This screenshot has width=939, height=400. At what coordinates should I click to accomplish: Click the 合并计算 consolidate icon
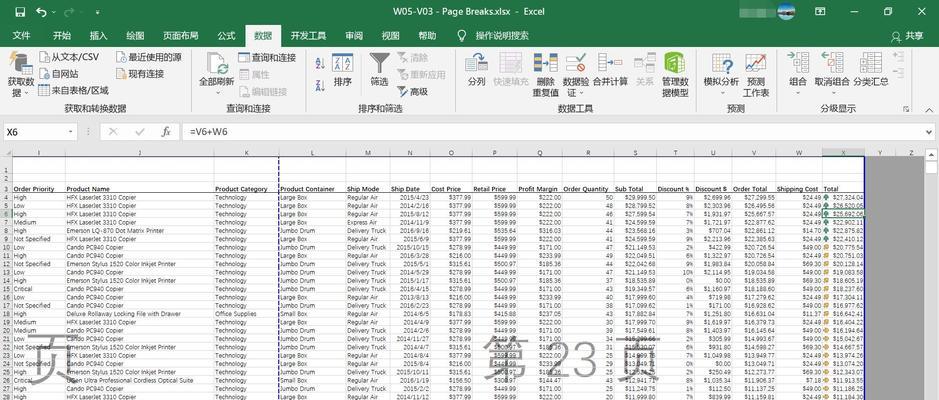coord(610,62)
